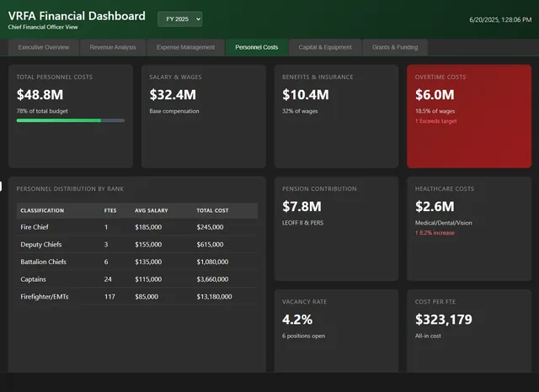Click the Medical/Dental/Vision caption
539x392 pixels.
(x=444, y=223)
